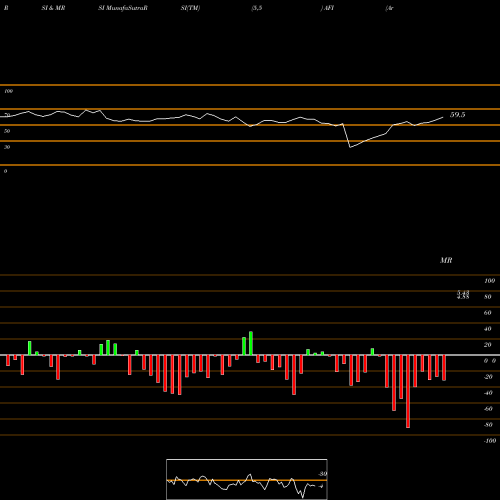This screenshot has height=500, width=500.
Task: Click the MR axis label 20
Action: click(488, 345)
